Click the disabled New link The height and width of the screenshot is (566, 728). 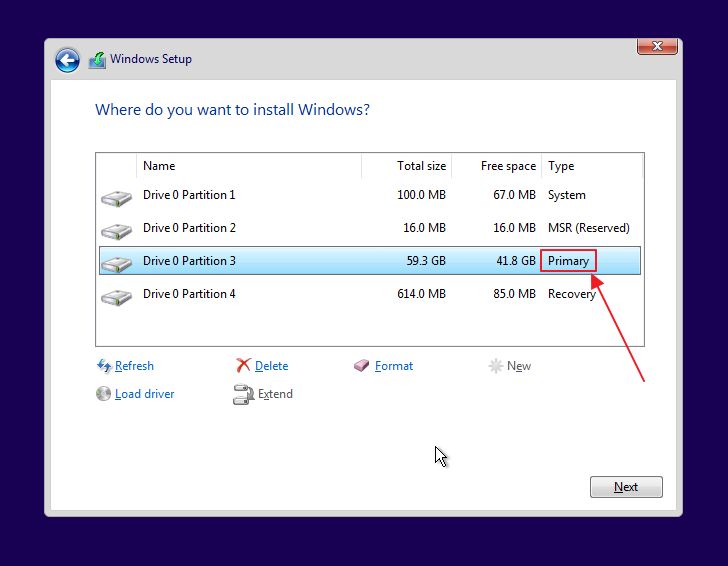tap(519, 366)
